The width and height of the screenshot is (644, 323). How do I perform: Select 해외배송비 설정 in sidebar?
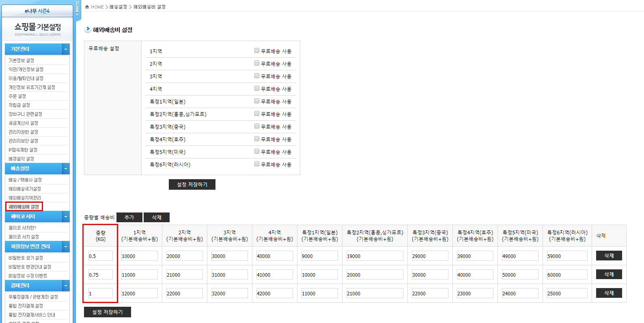pos(24,207)
